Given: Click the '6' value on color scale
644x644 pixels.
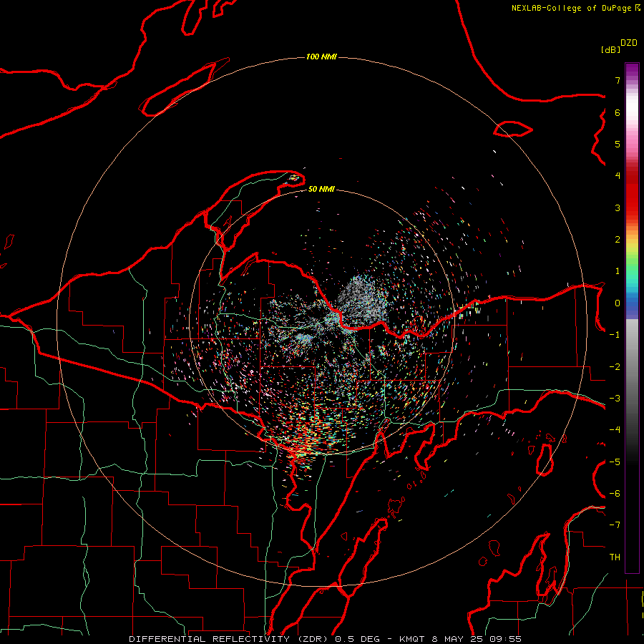Looking at the screenshot, I should (618, 112).
